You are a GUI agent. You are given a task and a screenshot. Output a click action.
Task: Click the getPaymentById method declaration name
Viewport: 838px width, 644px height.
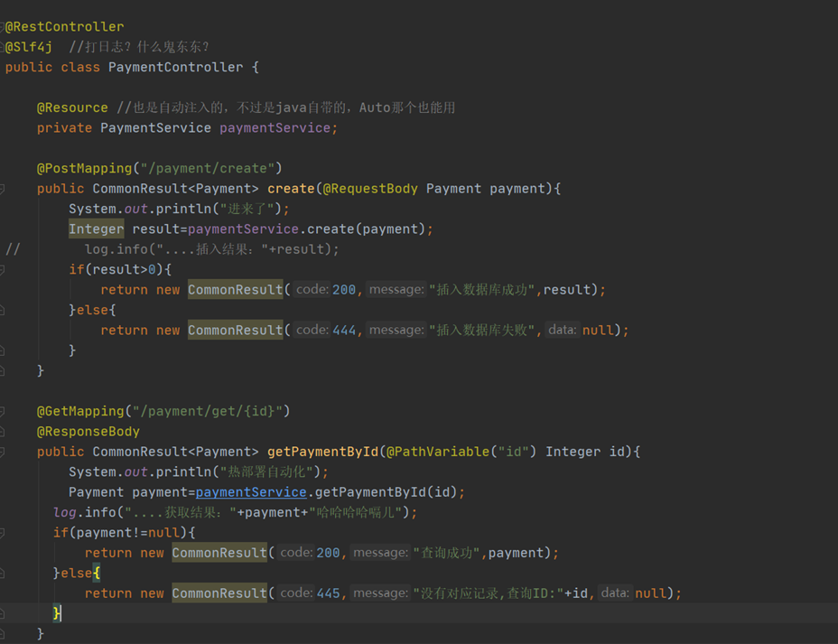coord(322,453)
